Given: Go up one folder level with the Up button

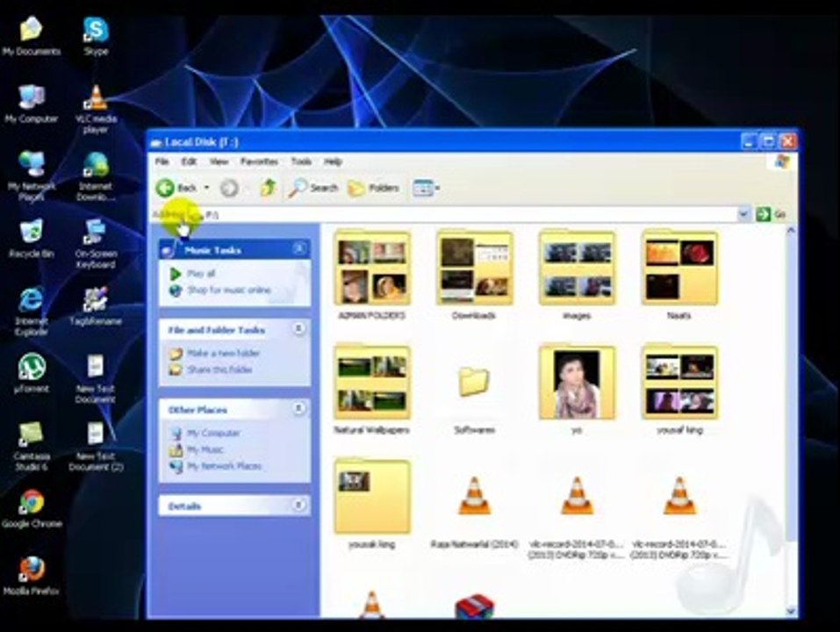Looking at the screenshot, I should click(x=268, y=188).
